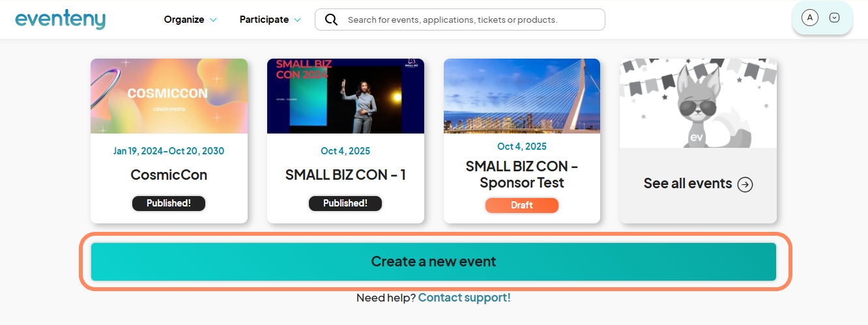
Task: Open the Participate menu
Action: 264,20
